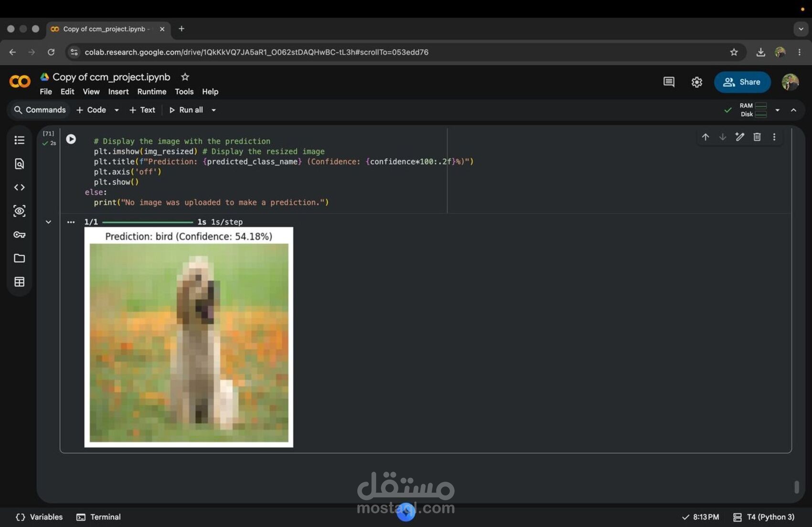The image size is (812, 527).
Task: Open the Help menu
Action: point(210,92)
